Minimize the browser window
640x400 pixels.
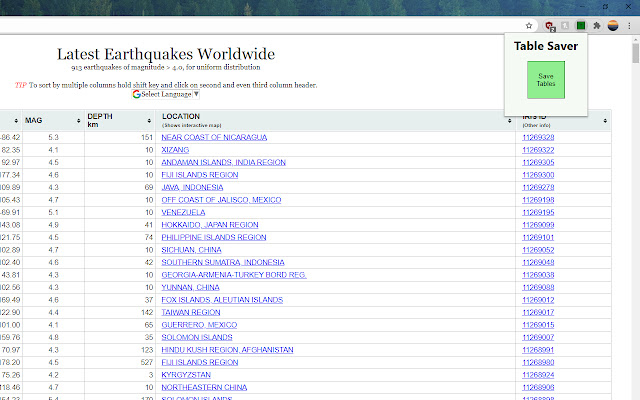[582, 7]
